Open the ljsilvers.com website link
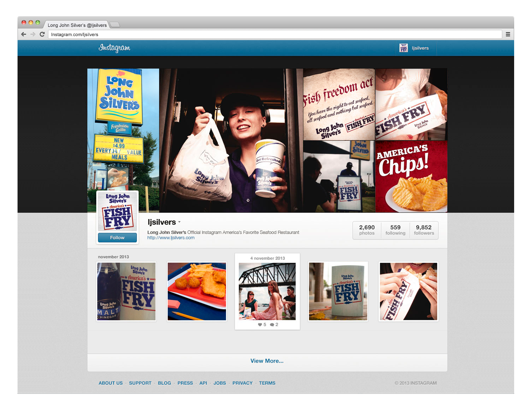 point(171,238)
